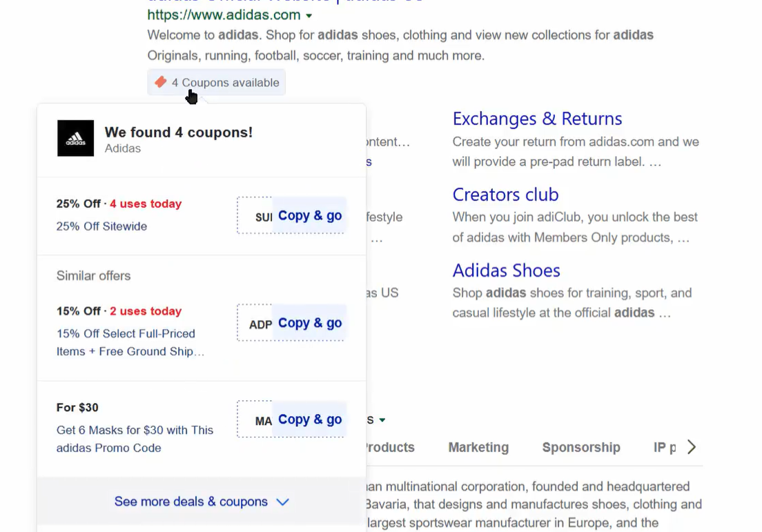Switch to the Products tab
Screen dimensions: 762x532
pyautogui.click(x=390, y=447)
